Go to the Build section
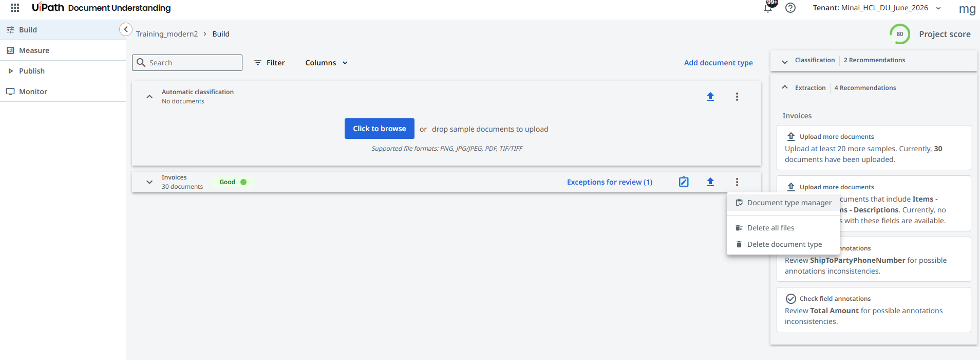Viewport: 980px width, 360px height. pyautogui.click(x=63, y=30)
